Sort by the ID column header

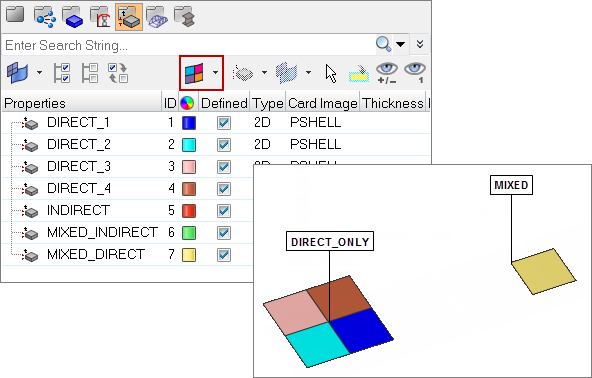point(170,103)
